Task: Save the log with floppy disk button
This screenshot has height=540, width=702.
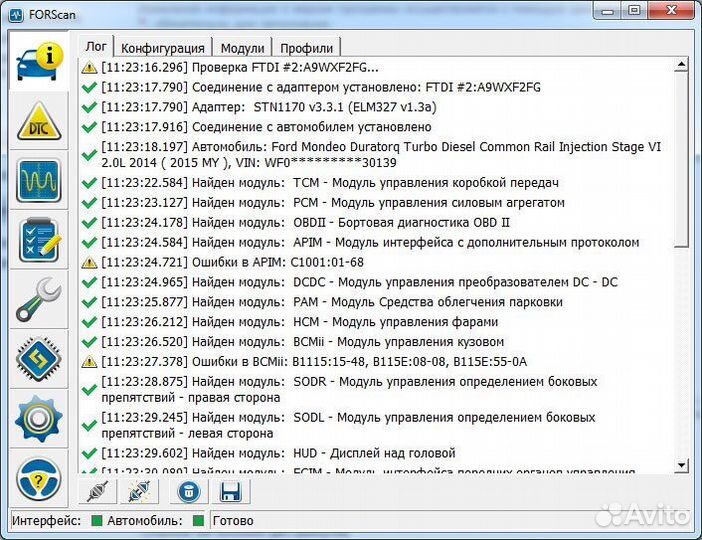Action: pos(231,492)
